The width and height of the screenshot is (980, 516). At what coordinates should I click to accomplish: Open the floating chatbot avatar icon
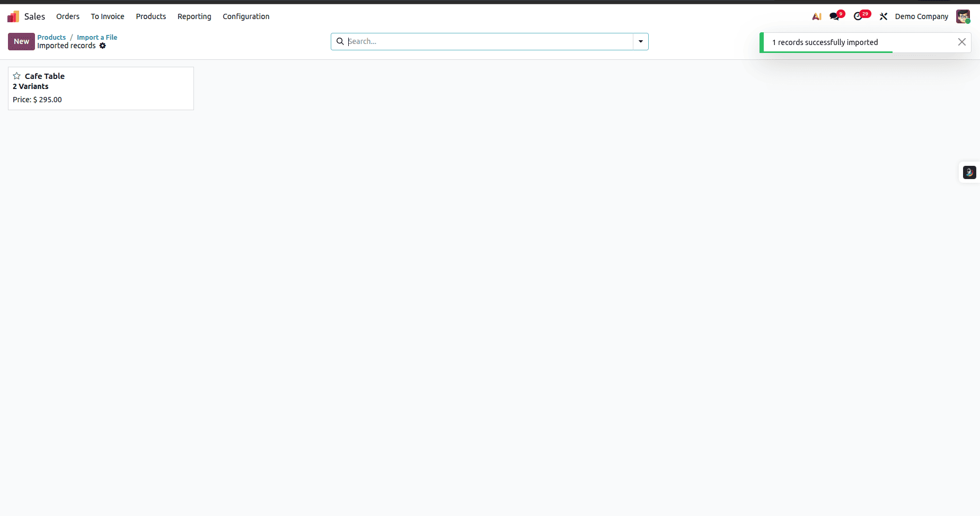969,172
